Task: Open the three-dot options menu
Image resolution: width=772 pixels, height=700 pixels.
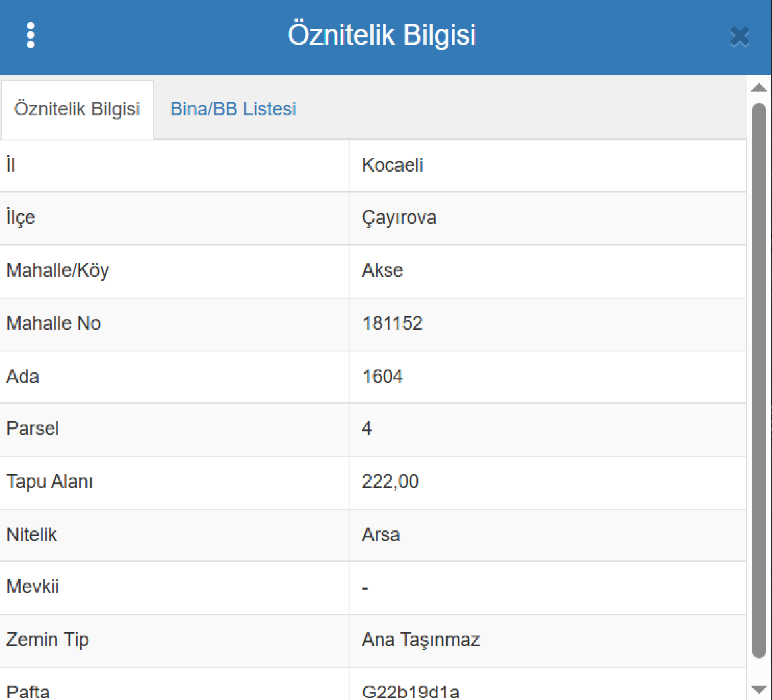Action: click(x=31, y=35)
